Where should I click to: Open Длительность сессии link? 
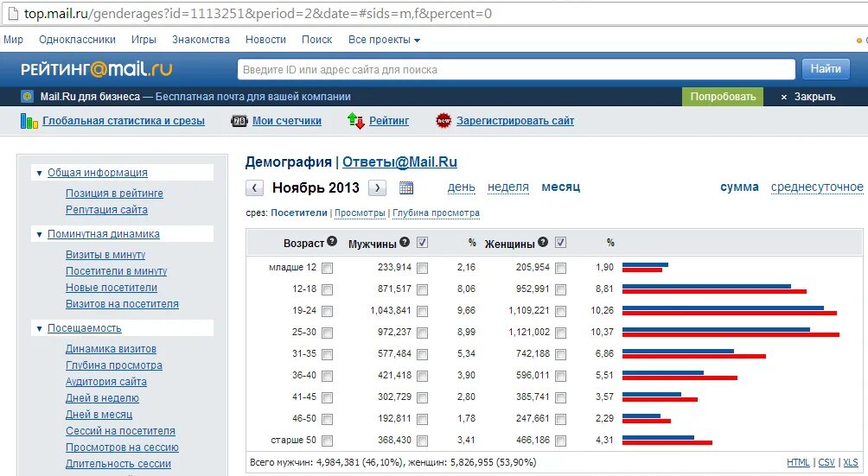(118, 464)
